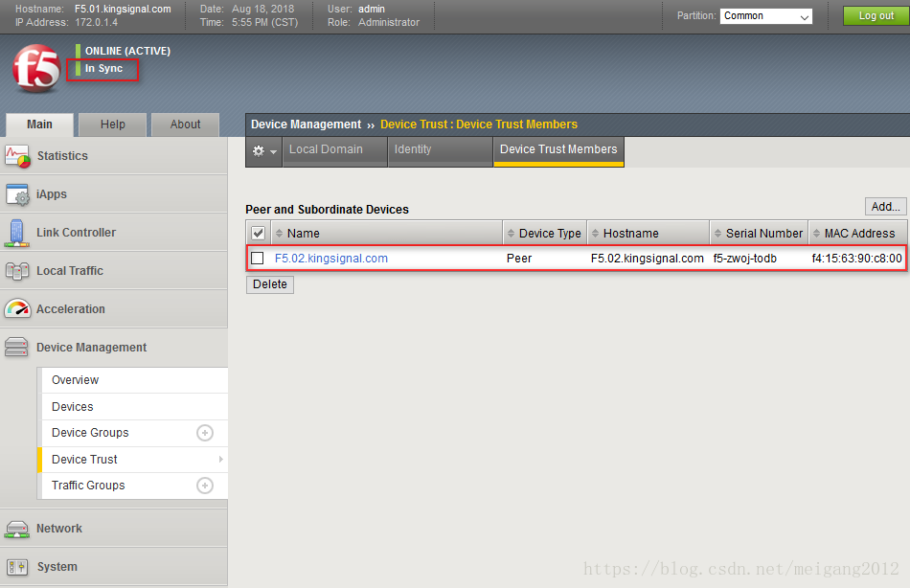Screen dimensions: 910x588
Task: Click hostname F5.01.kingsignal.com in header
Action: (x=123, y=10)
